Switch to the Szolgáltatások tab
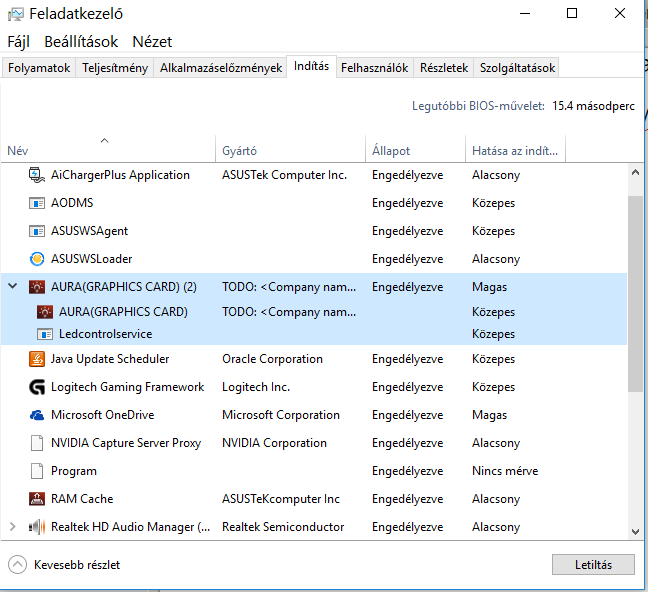The image size is (648, 592). click(x=517, y=68)
